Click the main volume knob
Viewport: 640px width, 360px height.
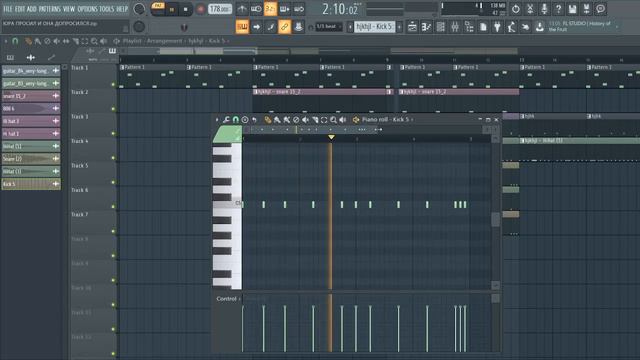click(139, 9)
